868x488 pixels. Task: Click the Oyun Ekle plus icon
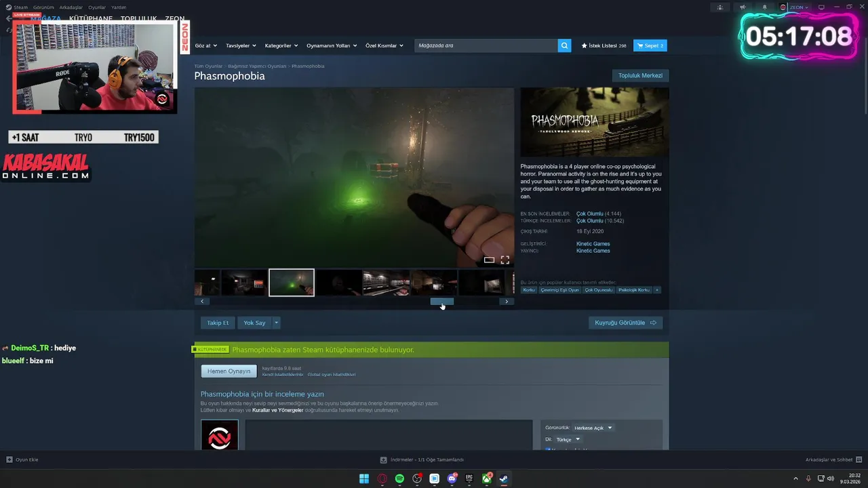pyautogui.click(x=9, y=460)
